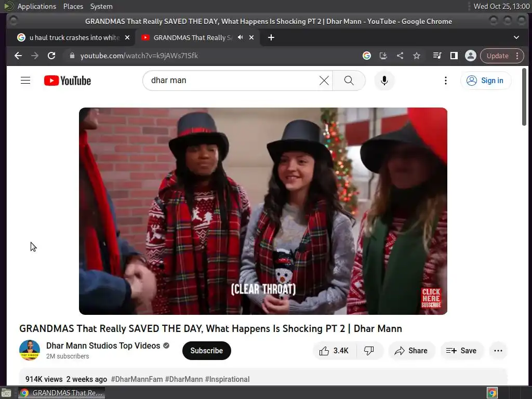Open the System menu
Screen dimensions: 532x399
click(x=101, y=6)
